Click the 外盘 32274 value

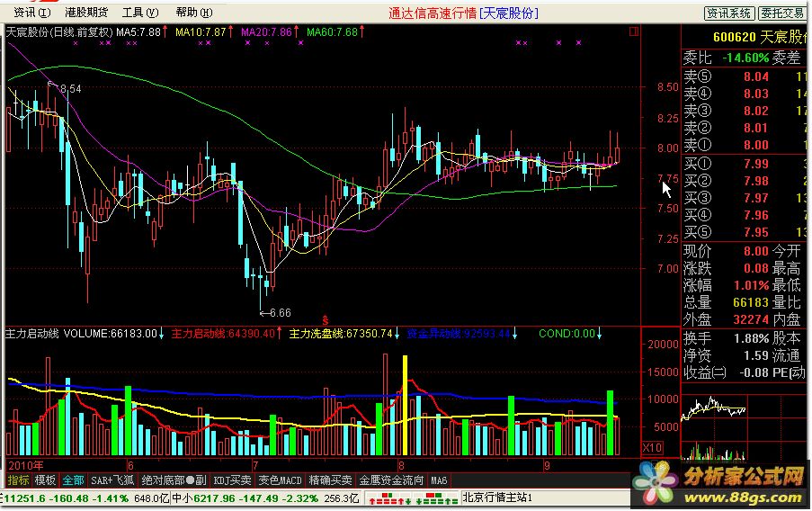751,319
